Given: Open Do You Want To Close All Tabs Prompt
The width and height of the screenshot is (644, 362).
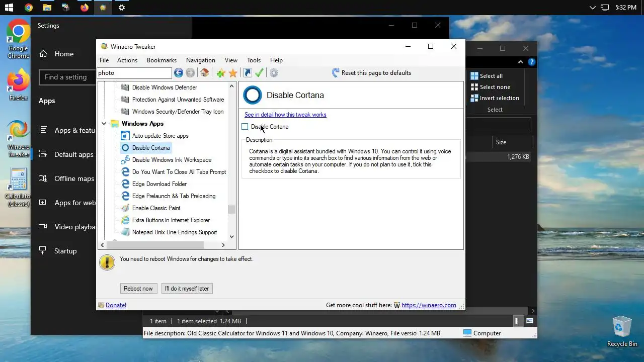Looking at the screenshot, I should [179, 172].
